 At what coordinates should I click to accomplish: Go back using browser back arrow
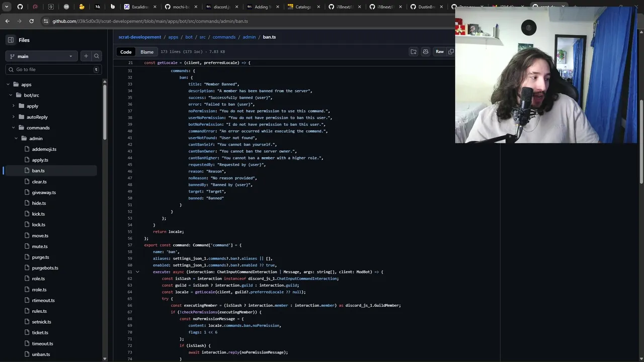(x=7, y=21)
